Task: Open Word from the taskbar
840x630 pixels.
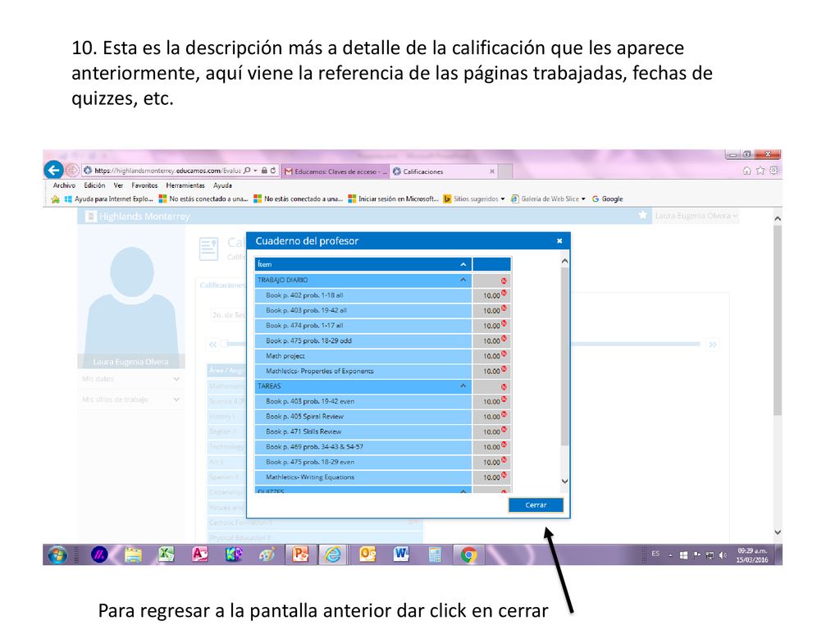Action: [400, 555]
